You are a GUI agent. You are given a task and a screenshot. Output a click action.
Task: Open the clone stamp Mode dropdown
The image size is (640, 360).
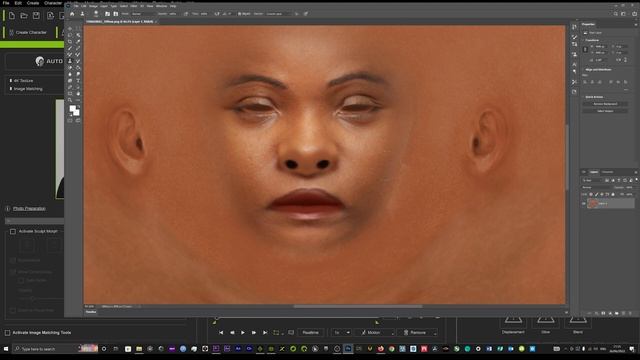pyautogui.click(x=144, y=14)
